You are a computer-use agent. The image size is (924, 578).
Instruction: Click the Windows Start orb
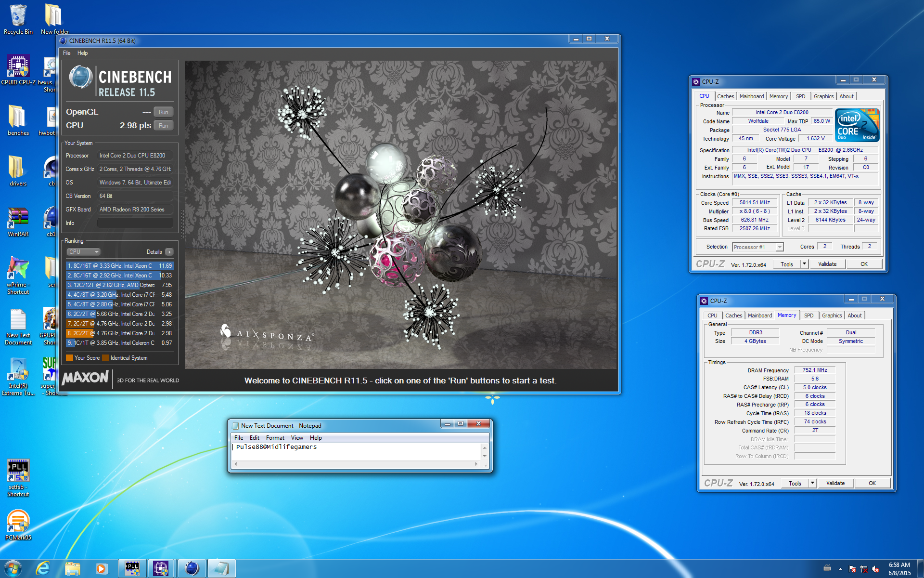(13, 568)
